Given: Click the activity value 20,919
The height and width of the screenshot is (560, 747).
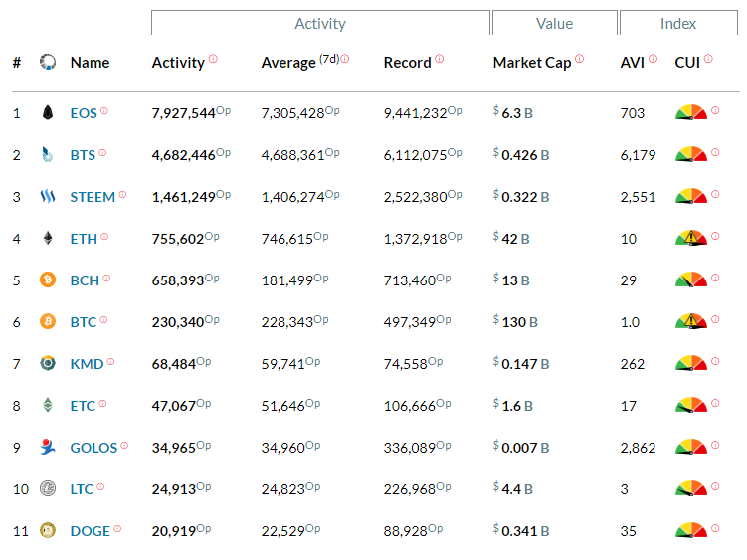Looking at the screenshot, I should pos(174,531).
